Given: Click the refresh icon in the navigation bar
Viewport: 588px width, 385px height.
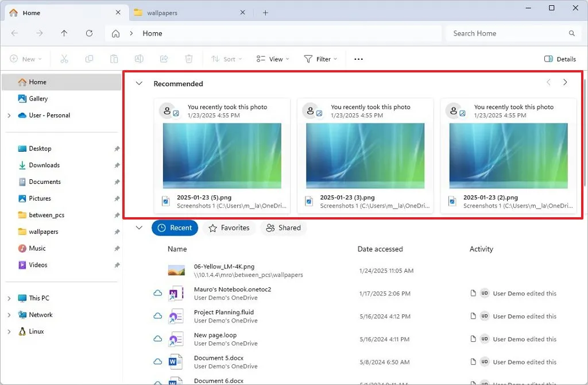Looking at the screenshot, I should click(90, 33).
